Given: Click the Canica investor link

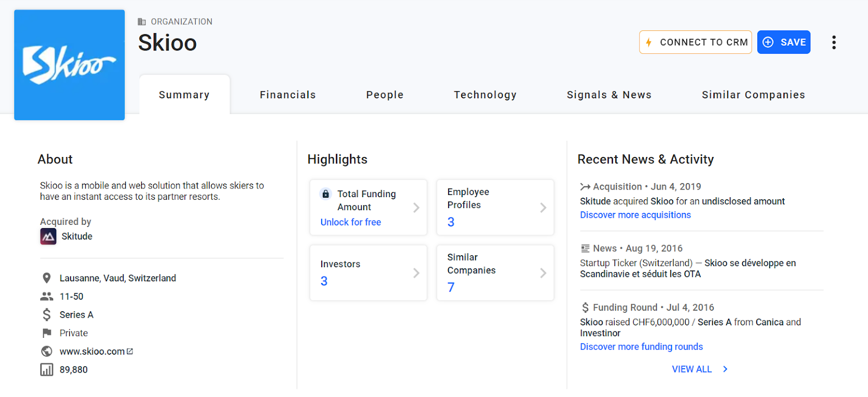Looking at the screenshot, I should (770, 322).
